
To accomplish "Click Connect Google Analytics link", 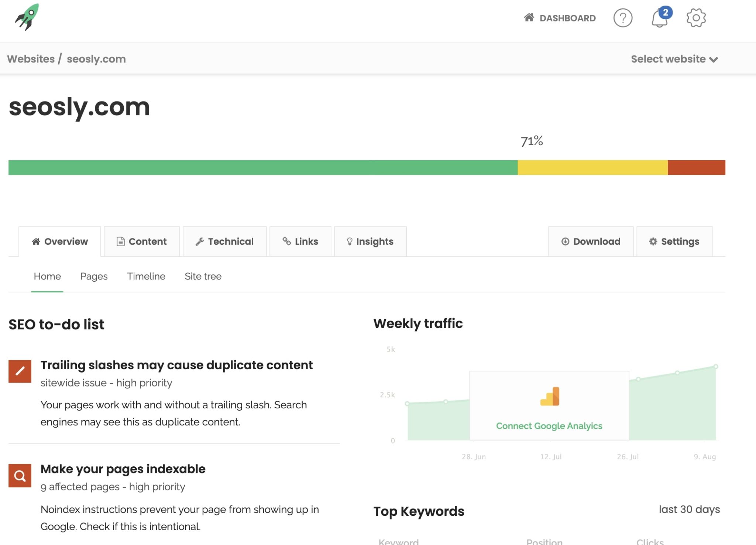I will click(549, 426).
